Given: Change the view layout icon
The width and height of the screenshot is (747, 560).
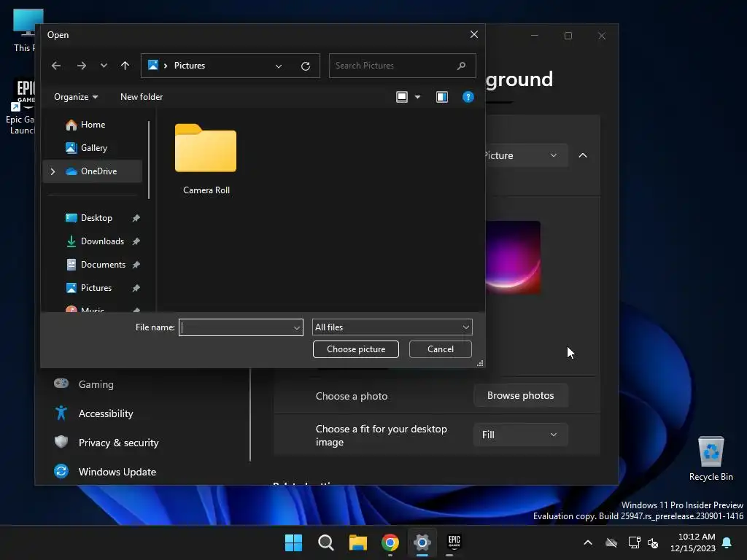Looking at the screenshot, I should click(x=402, y=97).
